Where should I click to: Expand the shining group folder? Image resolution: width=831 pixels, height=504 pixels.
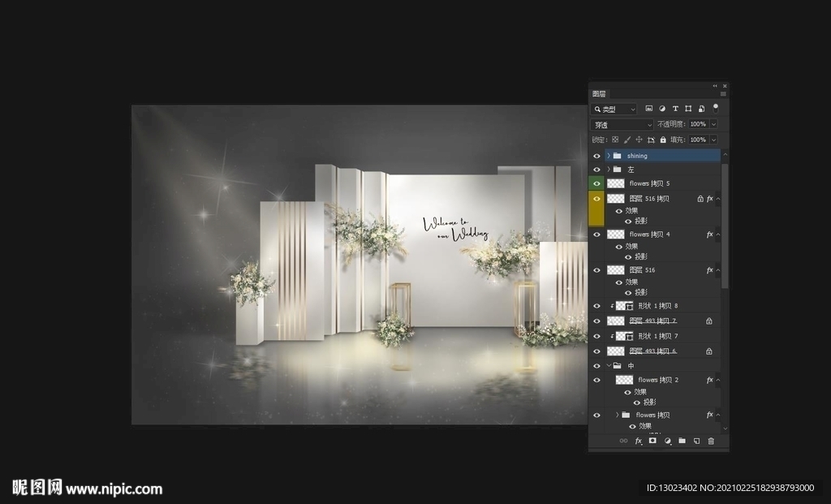(609, 156)
